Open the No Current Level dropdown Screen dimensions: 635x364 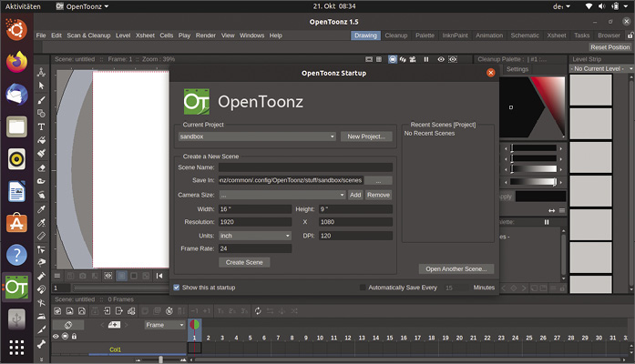[601, 69]
